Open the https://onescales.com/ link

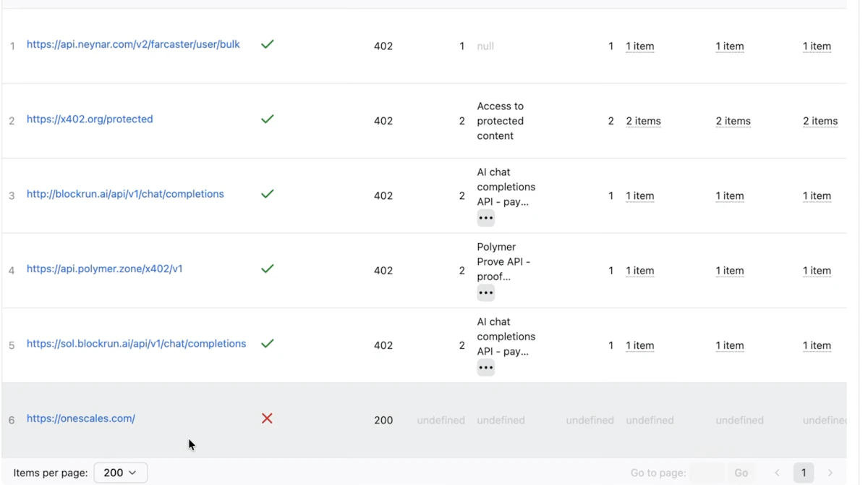pyautogui.click(x=81, y=418)
